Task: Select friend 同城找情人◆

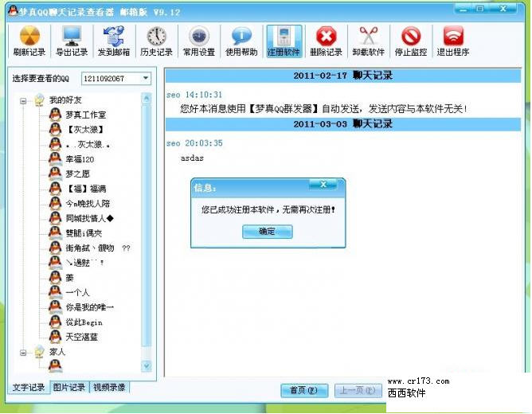Action: (89, 218)
